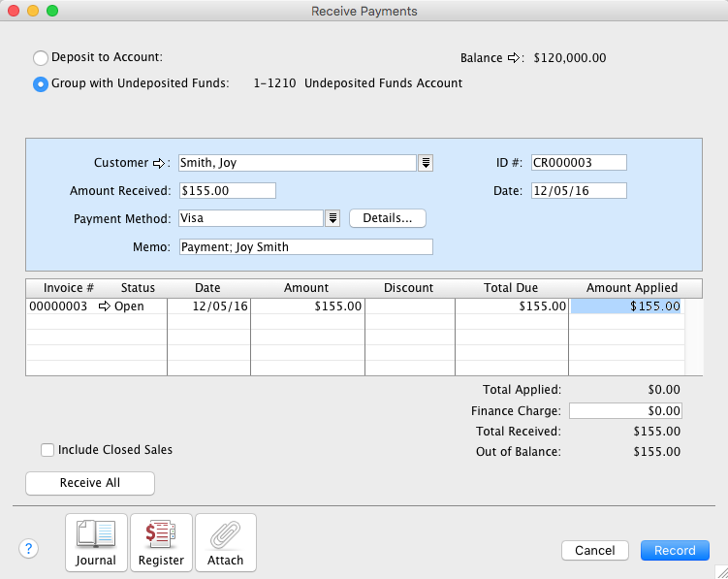Select Group with Undeposited Funds option
The width and height of the screenshot is (728, 579).
click(41, 84)
